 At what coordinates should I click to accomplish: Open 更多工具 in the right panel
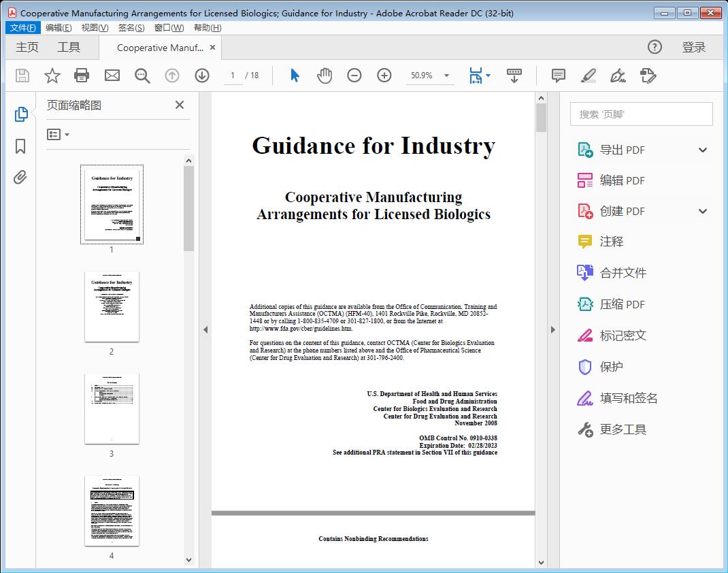coord(623,429)
